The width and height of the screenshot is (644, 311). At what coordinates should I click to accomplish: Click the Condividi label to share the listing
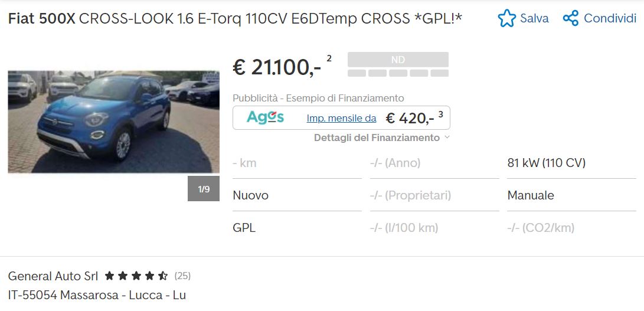point(610,18)
